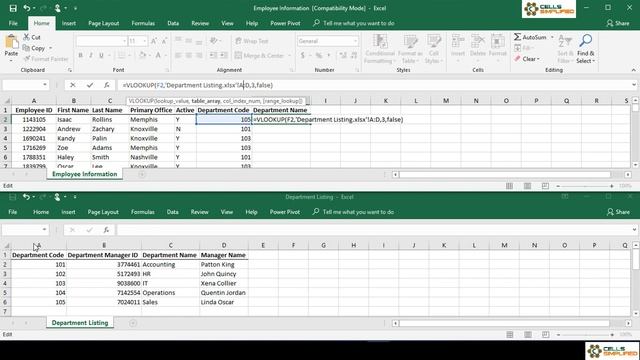This screenshot has height=360, width=640.
Task: Select cell containing Linda Oscar
Action: point(224,302)
